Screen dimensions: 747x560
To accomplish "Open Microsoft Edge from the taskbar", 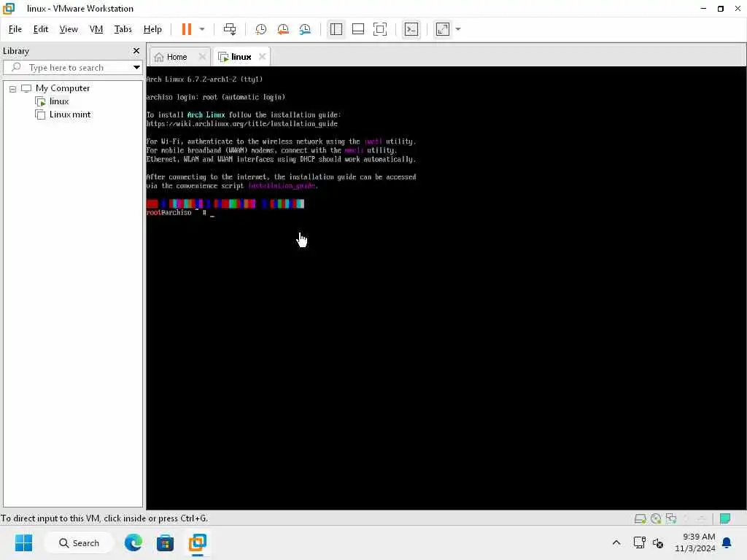I will click(133, 542).
